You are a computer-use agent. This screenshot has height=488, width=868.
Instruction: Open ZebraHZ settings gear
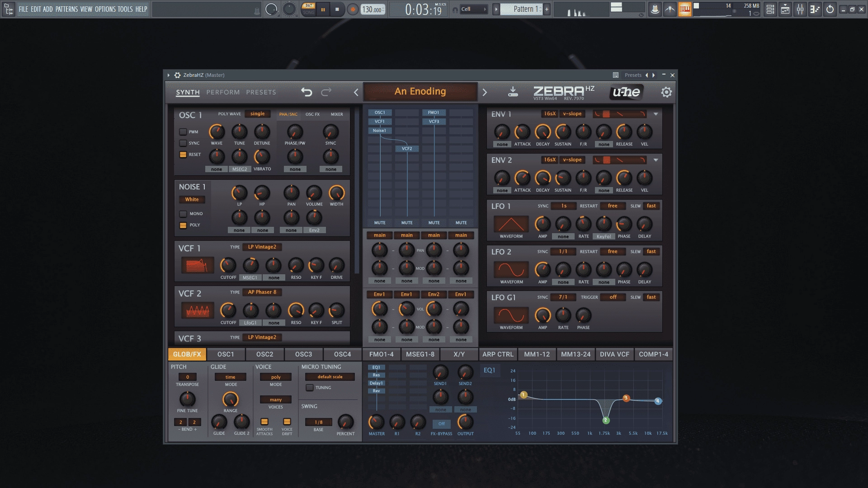[x=666, y=92]
